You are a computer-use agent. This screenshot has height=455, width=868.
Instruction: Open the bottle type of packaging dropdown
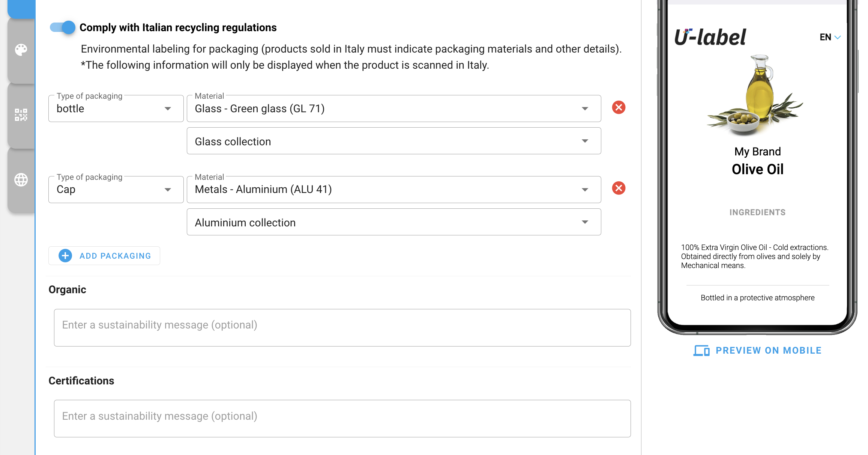pos(116,109)
